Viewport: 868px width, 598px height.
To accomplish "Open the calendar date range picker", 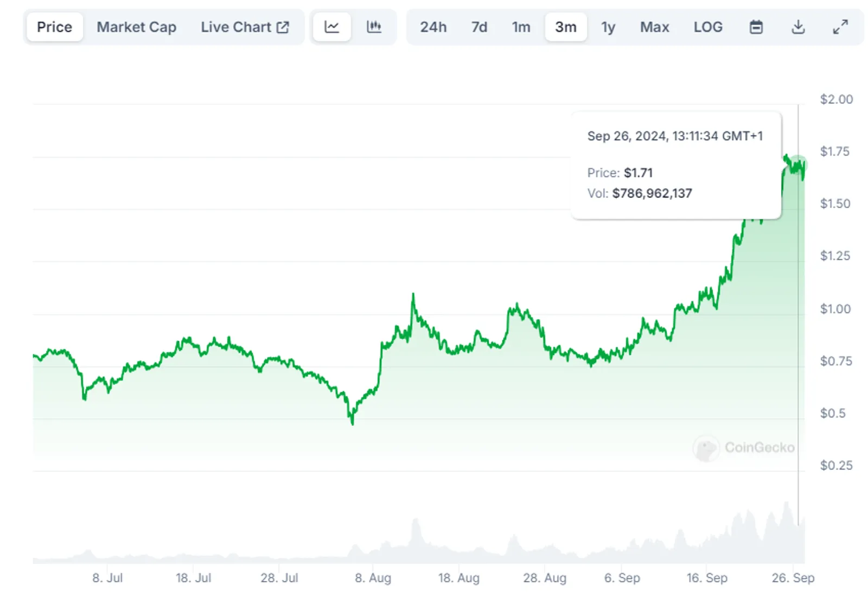I will pyautogui.click(x=756, y=27).
